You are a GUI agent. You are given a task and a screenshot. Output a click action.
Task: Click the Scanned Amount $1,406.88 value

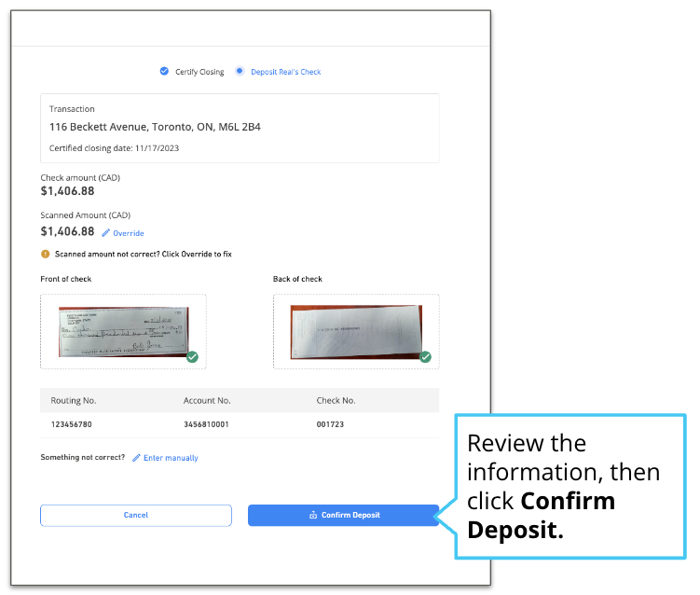[67, 231]
